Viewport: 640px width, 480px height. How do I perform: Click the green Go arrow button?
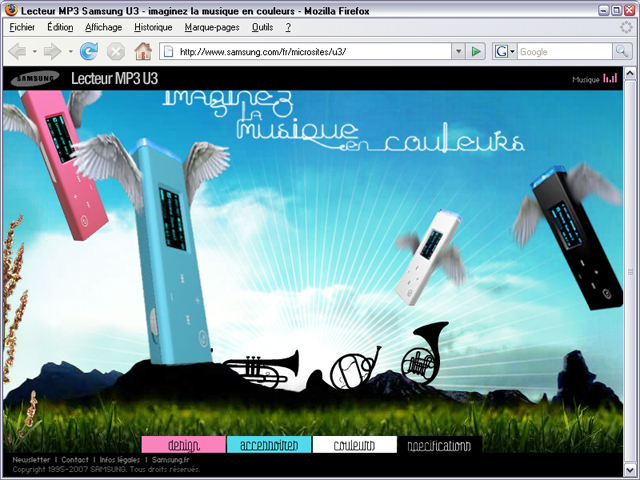coord(476,51)
